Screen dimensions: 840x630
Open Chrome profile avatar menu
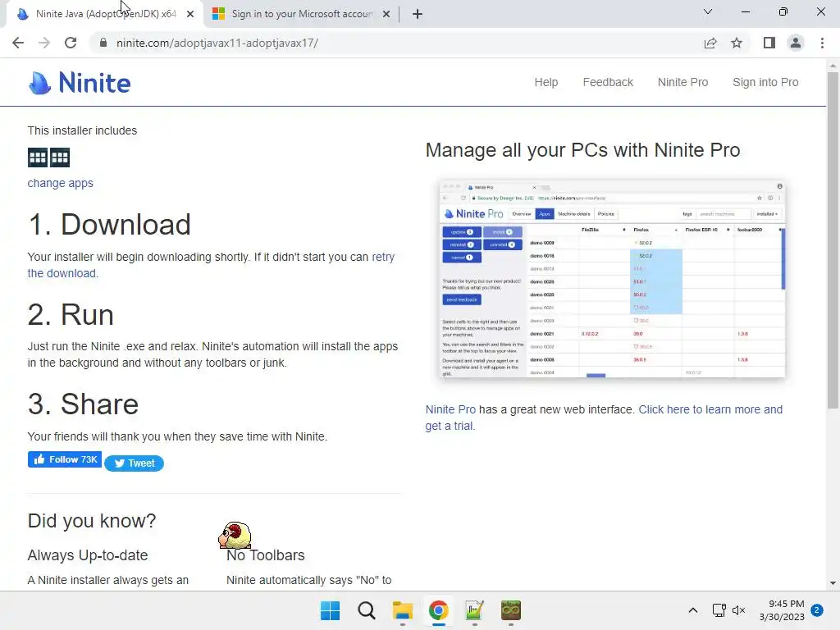[x=796, y=43]
